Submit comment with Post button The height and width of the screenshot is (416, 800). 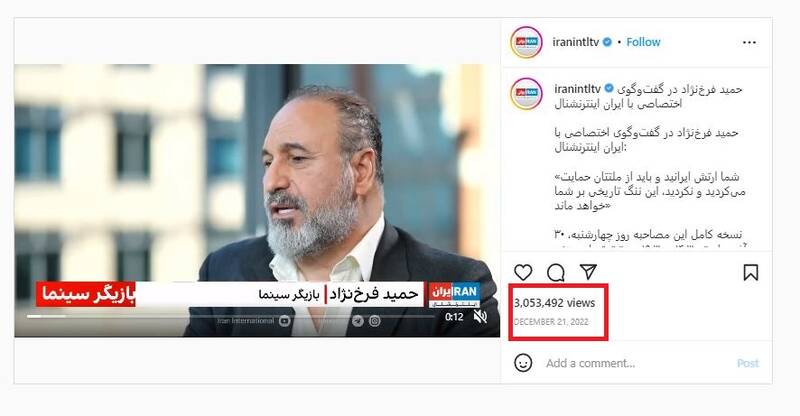(x=748, y=363)
